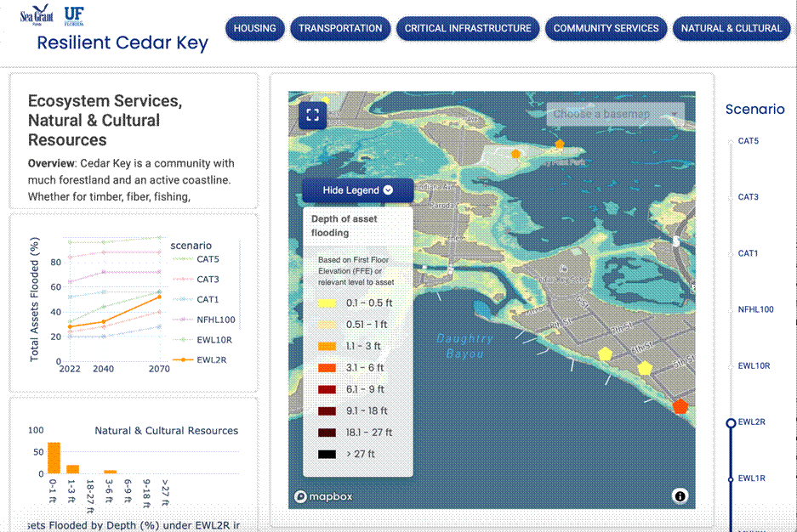The width and height of the screenshot is (797, 532).
Task: Click the orange 1.1 - 3 ft swatch
Action: pos(327,346)
